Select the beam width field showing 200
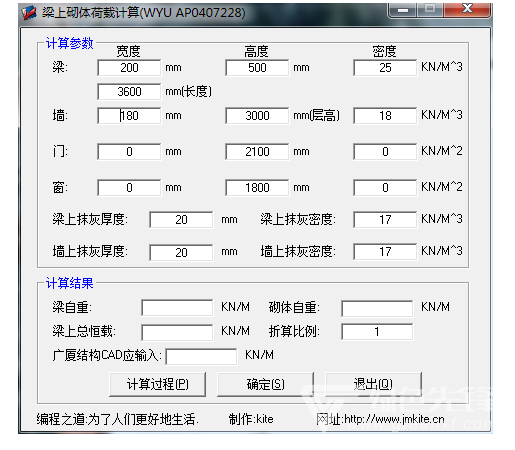 tap(129, 68)
